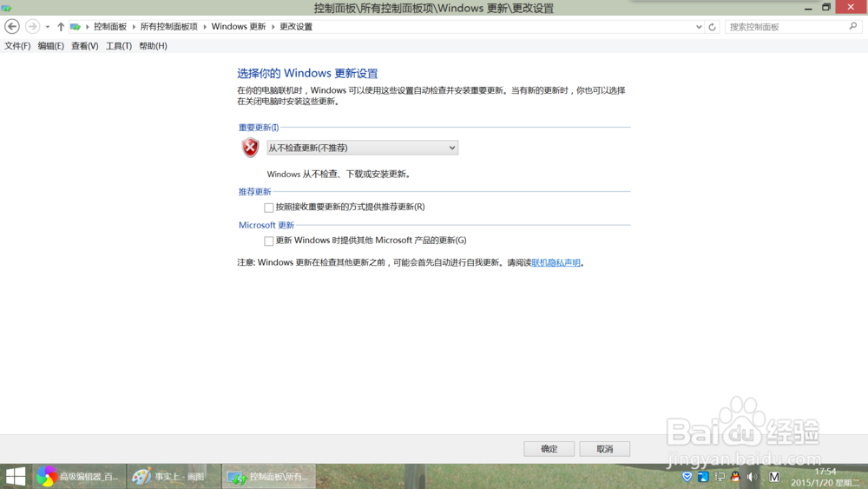Screen dimensions: 868x489
Task: Expand chevron after 控制面板 breadcrumb
Action: coord(134,27)
